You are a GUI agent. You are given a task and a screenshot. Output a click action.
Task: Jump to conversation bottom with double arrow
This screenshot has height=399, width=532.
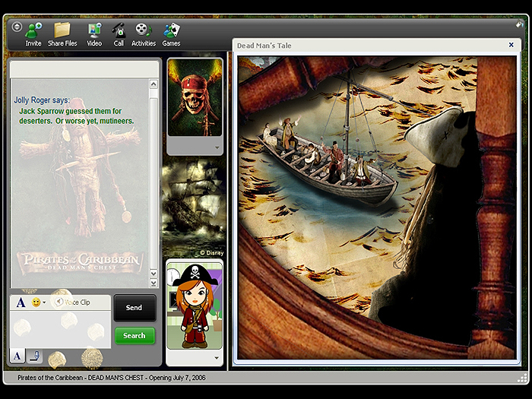(x=154, y=283)
